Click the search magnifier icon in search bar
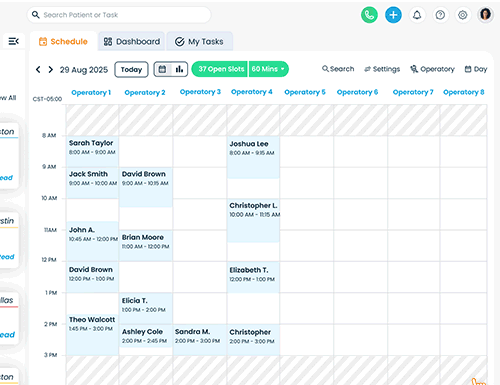The width and height of the screenshot is (500, 385). pos(35,15)
